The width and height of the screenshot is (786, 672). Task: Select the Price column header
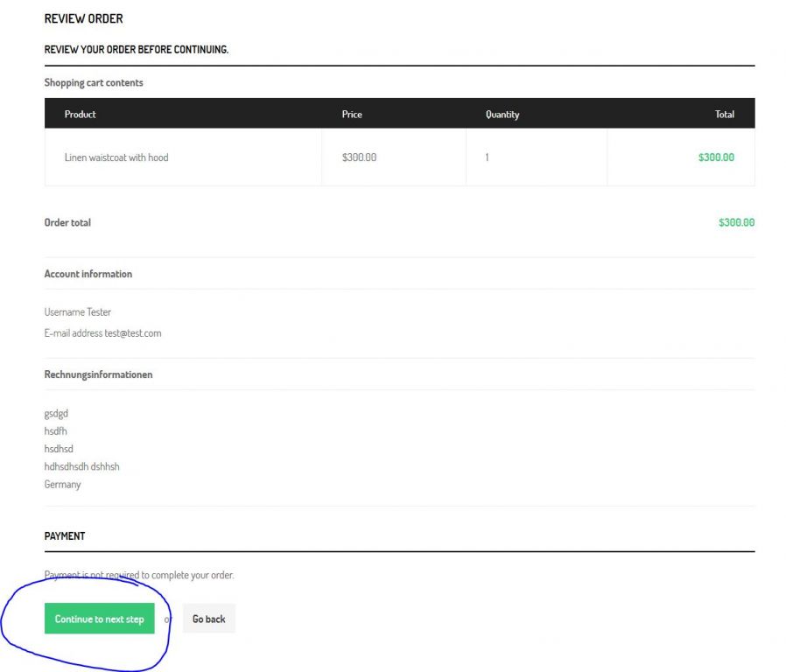pyautogui.click(x=352, y=114)
